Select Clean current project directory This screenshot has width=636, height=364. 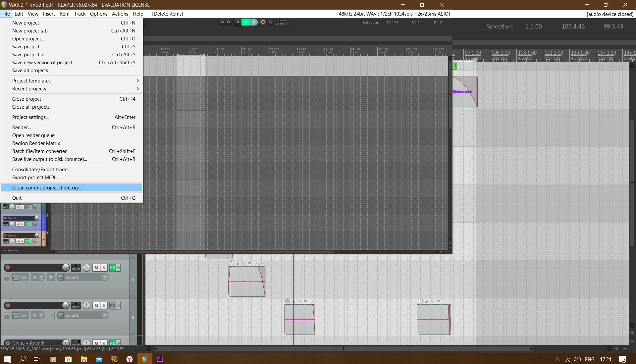pos(47,188)
